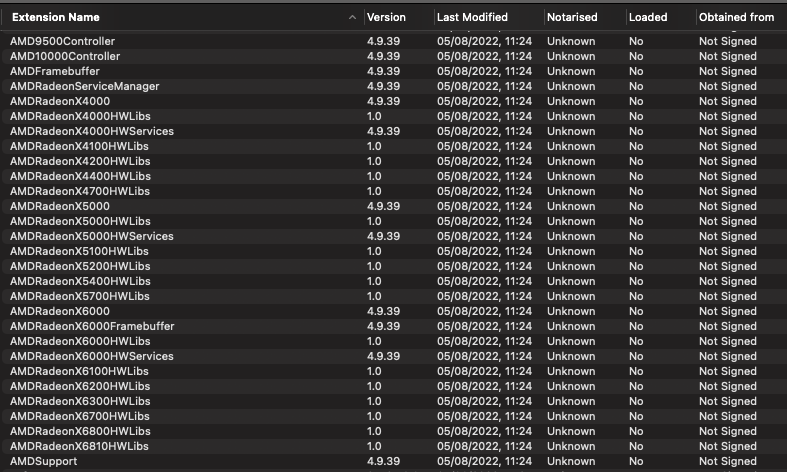Click Last Modified date of AMDRadeonX5000

pos(484,206)
